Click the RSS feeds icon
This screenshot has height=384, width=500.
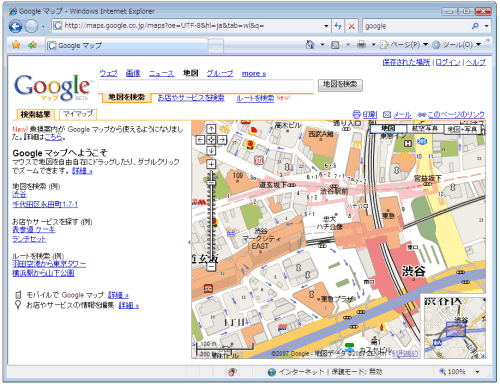335,45
